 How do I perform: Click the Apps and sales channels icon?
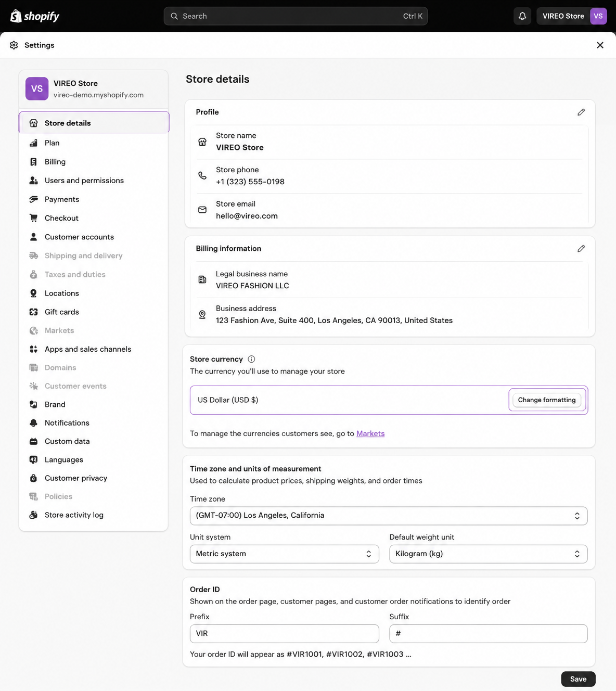[33, 349]
